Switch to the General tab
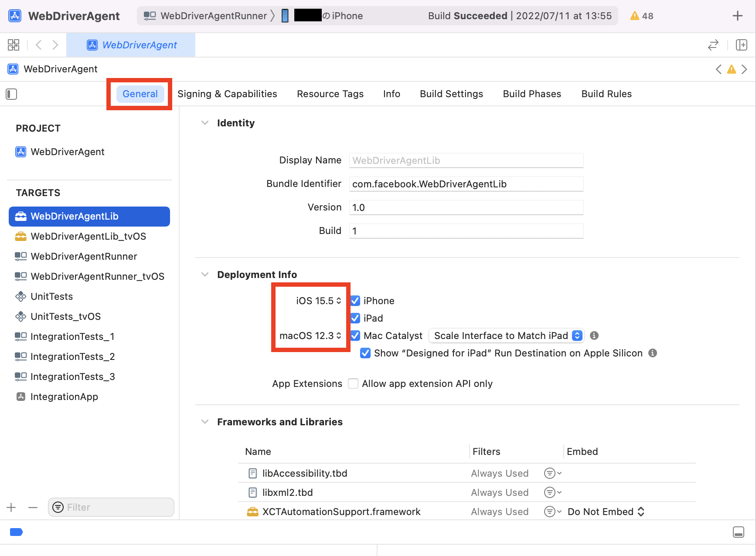The height and width of the screenshot is (556, 756). (x=140, y=94)
